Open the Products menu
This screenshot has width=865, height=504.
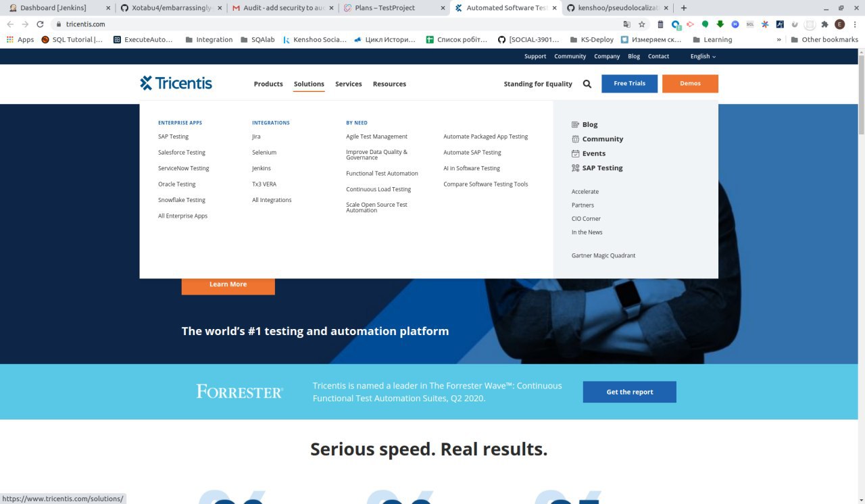(268, 84)
